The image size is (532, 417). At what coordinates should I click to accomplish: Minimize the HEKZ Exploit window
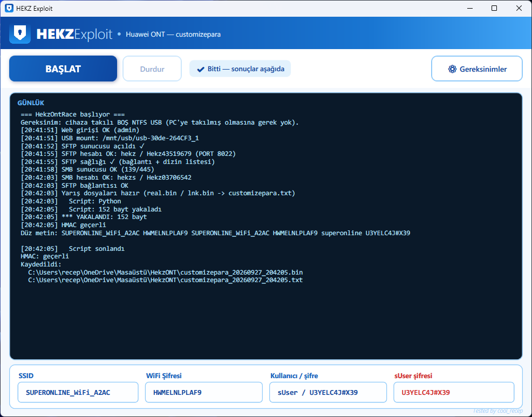coord(470,8)
